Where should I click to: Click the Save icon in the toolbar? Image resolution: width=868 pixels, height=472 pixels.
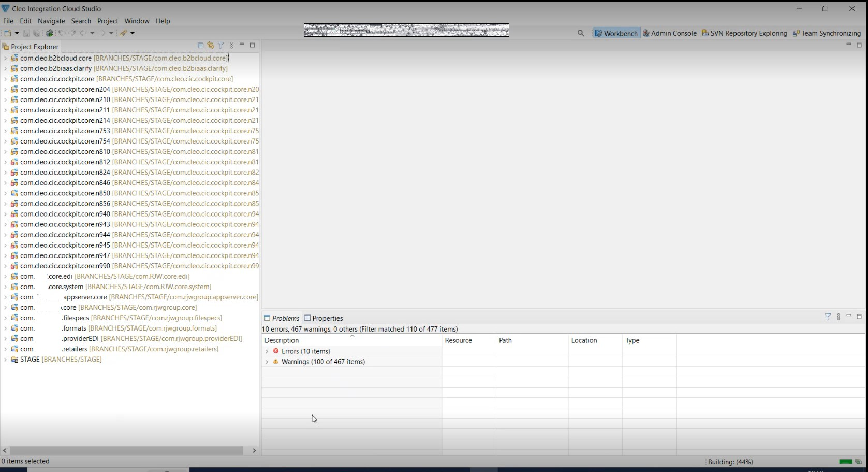[26, 33]
